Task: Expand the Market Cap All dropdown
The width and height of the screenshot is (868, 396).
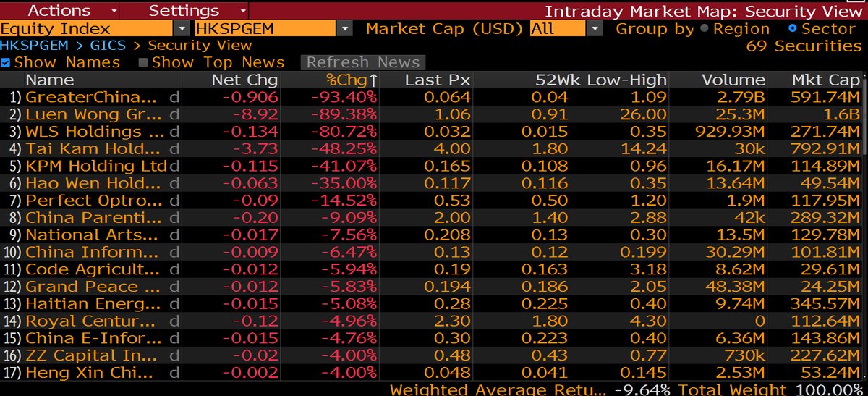Action: [595, 29]
